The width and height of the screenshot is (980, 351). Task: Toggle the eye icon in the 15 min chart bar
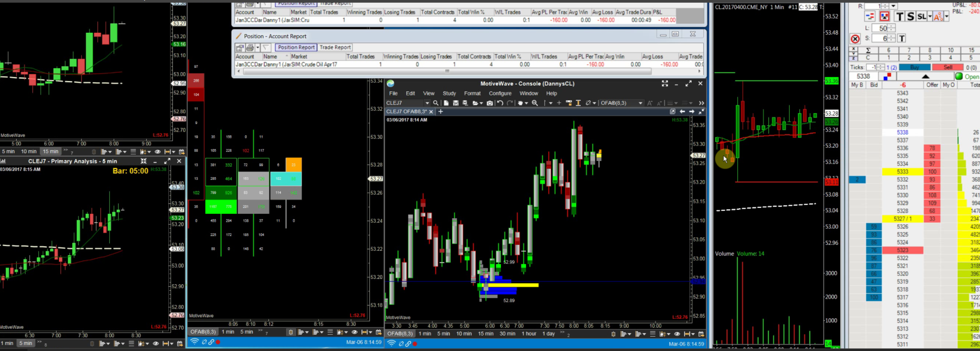(158, 152)
